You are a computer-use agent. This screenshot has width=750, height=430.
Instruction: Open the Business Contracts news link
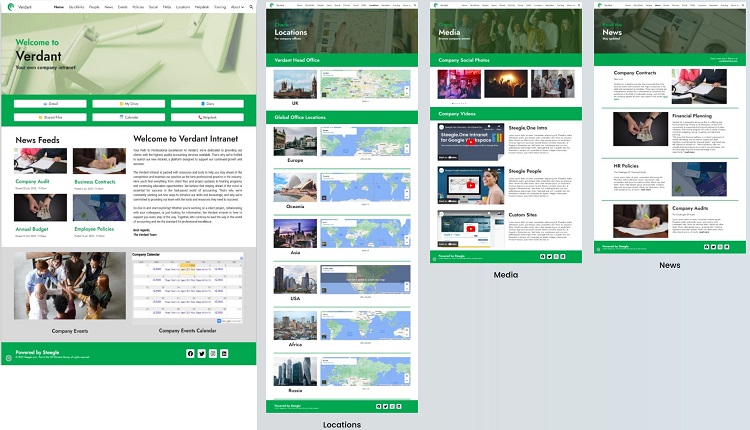point(95,182)
